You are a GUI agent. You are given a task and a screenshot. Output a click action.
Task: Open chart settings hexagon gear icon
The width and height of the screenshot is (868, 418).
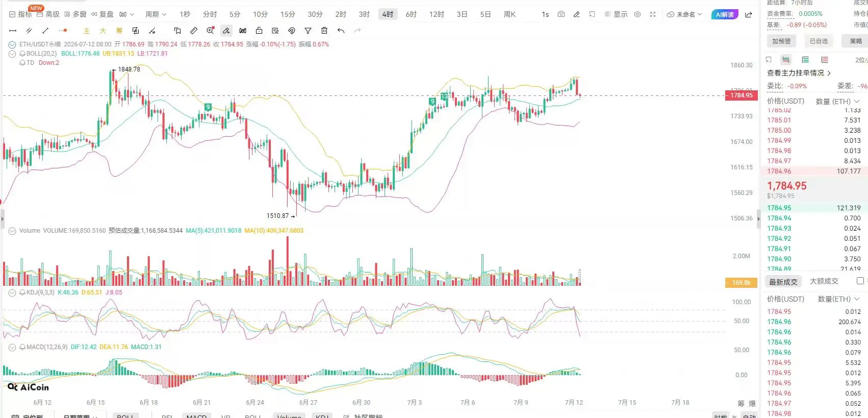click(x=637, y=14)
